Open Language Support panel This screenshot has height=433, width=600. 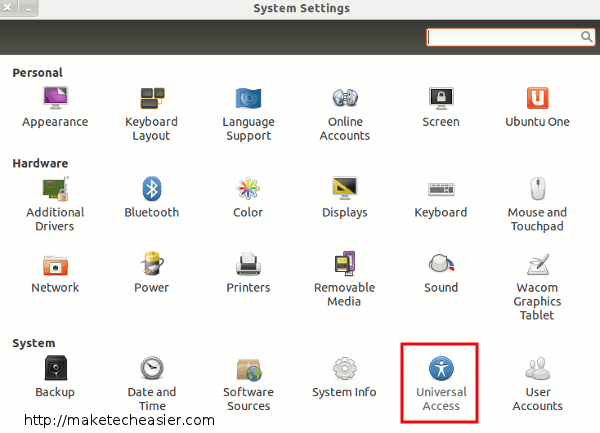pos(248,114)
